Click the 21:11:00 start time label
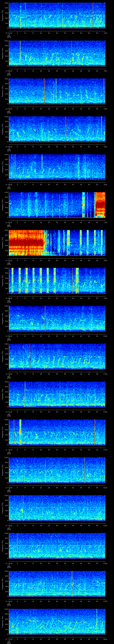Viewport: 114px width, 644px height. coord(9,412)
